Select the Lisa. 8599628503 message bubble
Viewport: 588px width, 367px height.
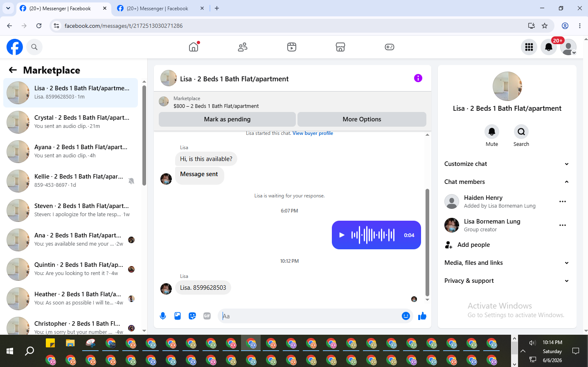coord(203,288)
